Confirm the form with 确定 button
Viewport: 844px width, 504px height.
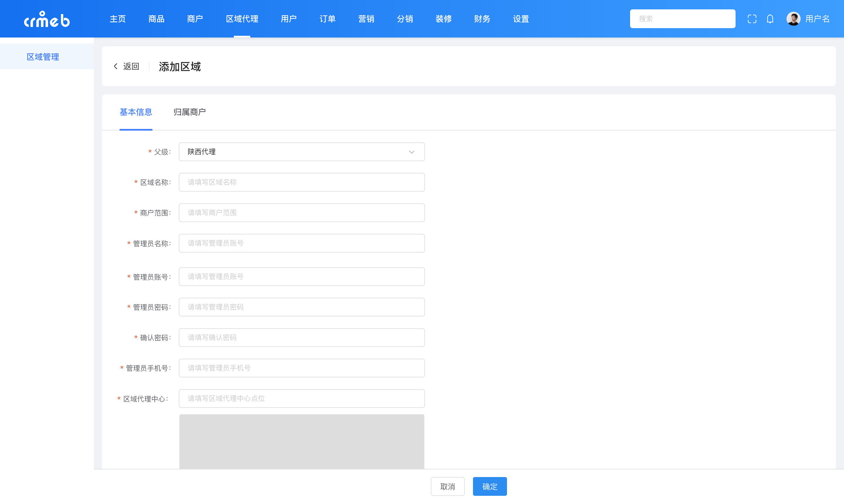point(489,486)
